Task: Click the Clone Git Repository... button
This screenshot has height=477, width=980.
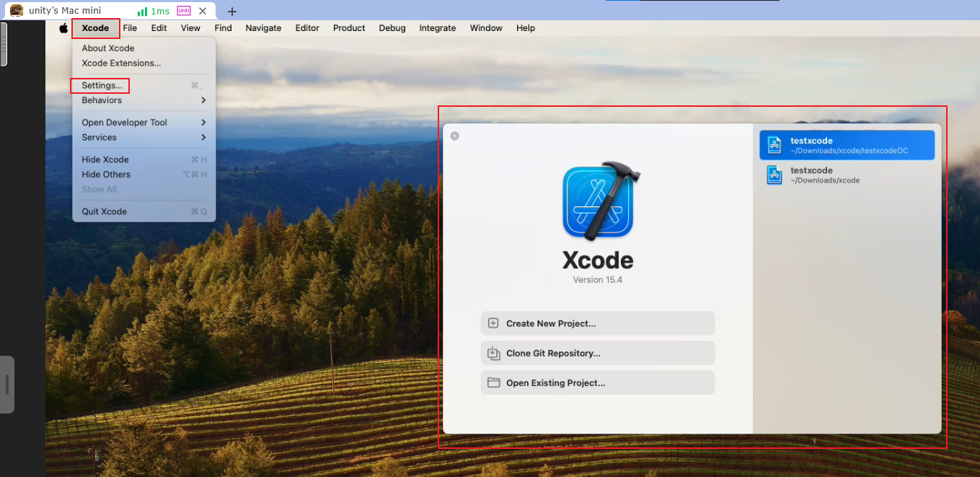Action: click(598, 353)
